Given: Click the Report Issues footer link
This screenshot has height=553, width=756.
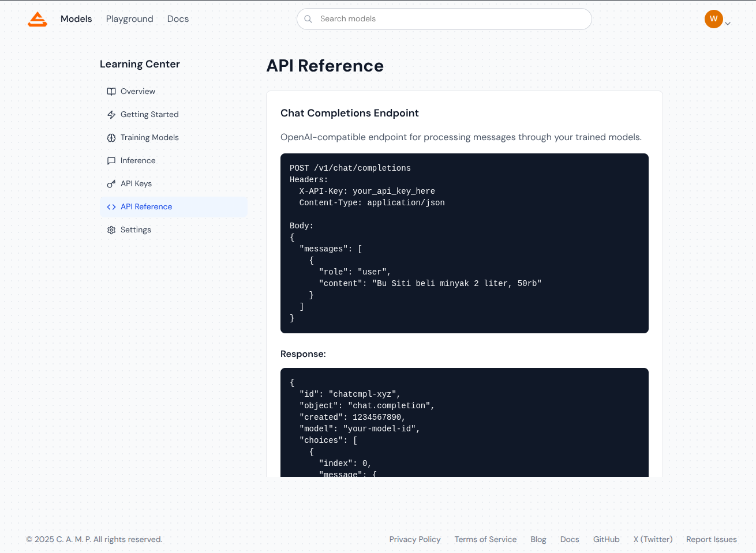Looking at the screenshot, I should 712,539.
